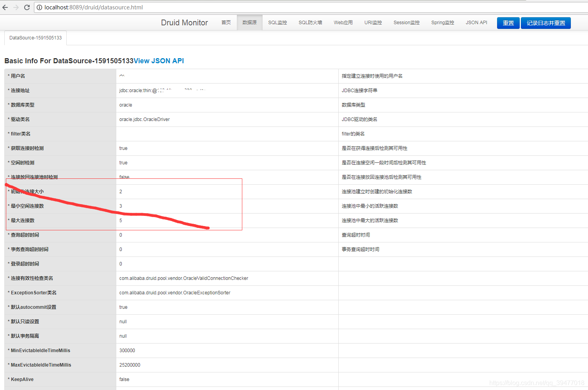Click the 25200000 value

pyautogui.click(x=130, y=365)
